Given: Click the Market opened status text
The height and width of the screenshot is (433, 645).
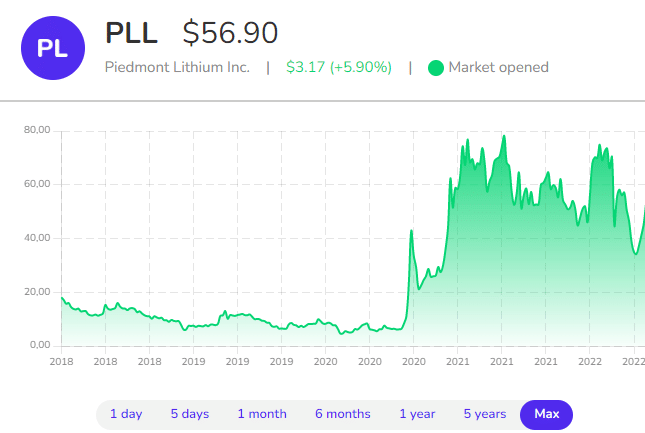Looking at the screenshot, I should click(498, 68).
